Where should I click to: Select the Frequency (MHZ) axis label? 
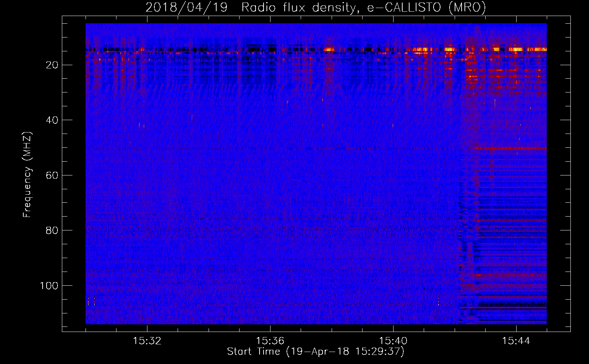point(27,174)
